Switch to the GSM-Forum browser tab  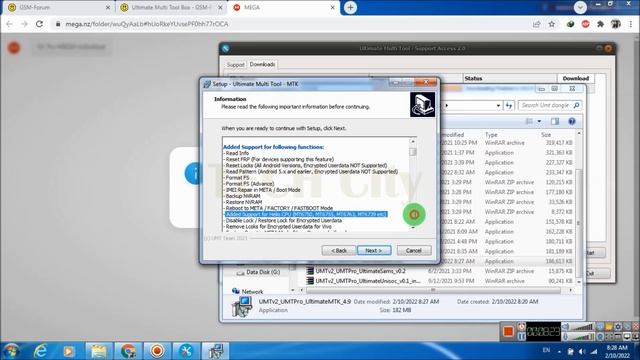58,7
